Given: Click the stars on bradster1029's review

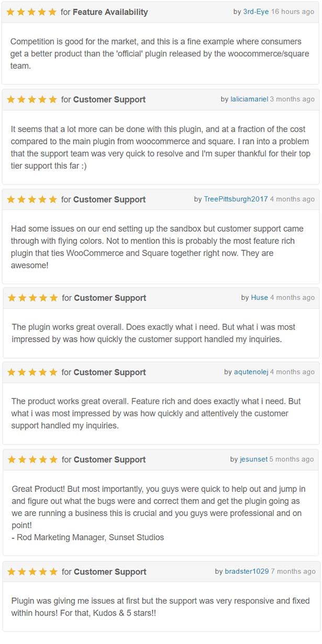Looking at the screenshot, I should tap(32, 572).
